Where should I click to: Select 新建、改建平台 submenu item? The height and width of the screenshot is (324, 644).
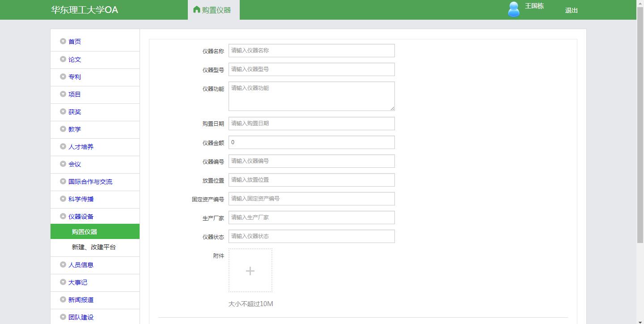pos(94,247)
